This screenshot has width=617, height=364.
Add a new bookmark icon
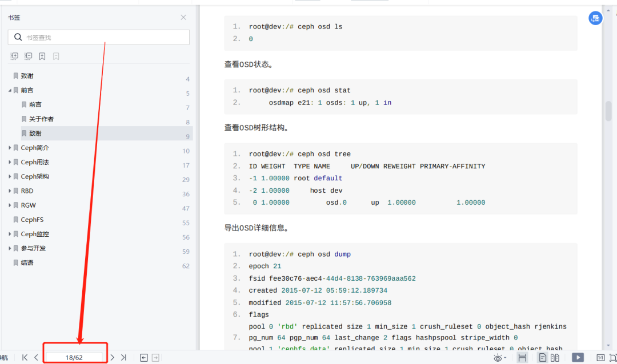pyautogui.click(x=42, y=56)
